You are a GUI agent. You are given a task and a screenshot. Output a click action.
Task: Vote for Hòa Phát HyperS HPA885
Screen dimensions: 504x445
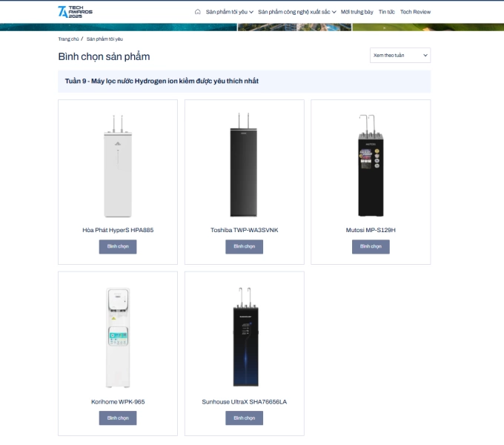[118, 247]
